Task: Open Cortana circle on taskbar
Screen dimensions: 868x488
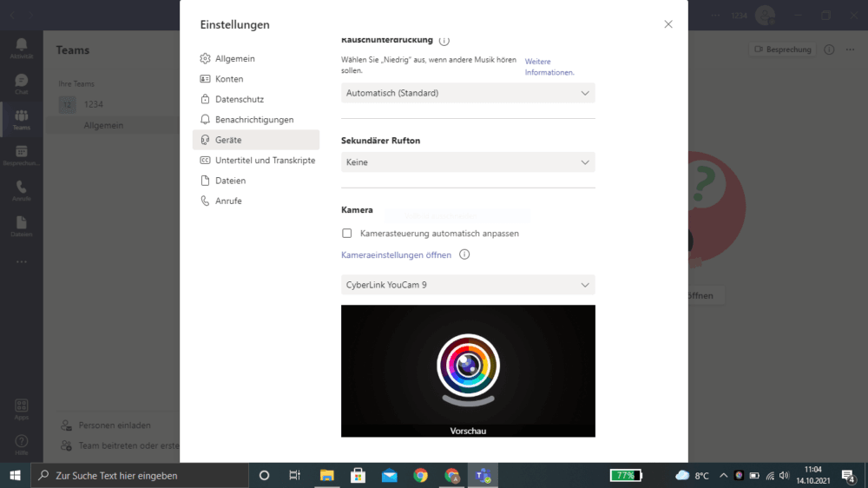Action: click(x=264, y=475)
